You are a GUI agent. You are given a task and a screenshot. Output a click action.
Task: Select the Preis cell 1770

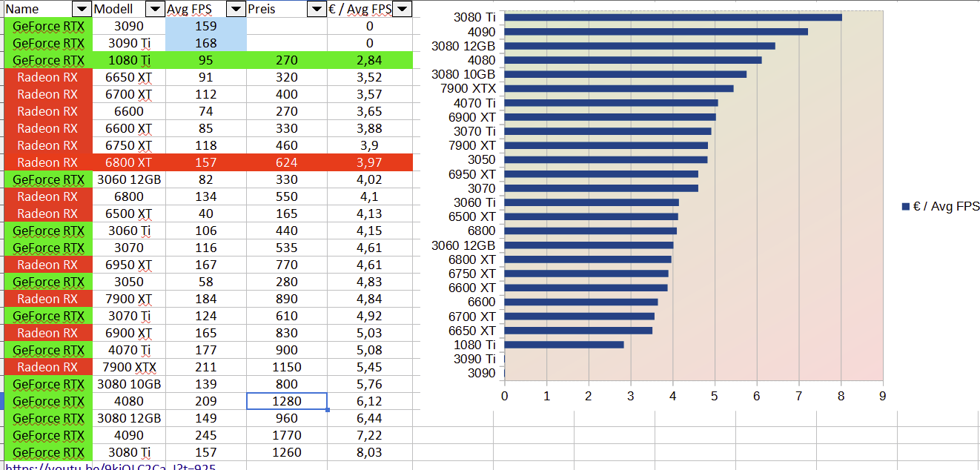point(287,435)
